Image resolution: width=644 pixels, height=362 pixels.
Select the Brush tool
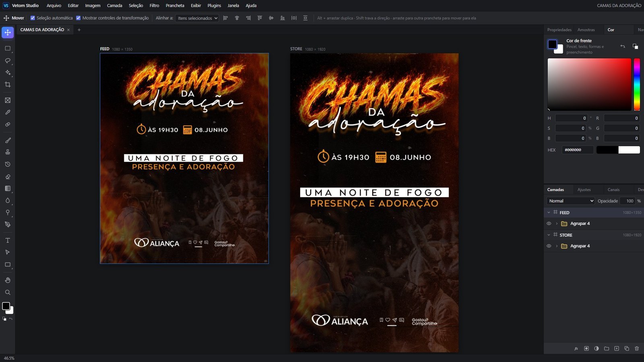[x=8, y=140]
